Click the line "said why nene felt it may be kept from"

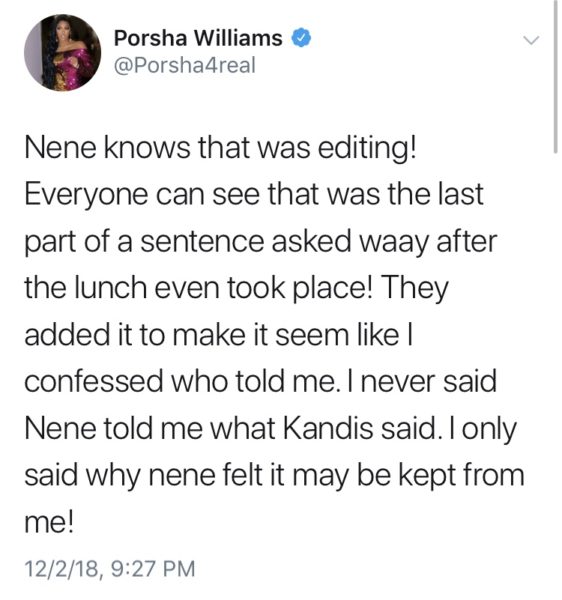pos(274,476)
